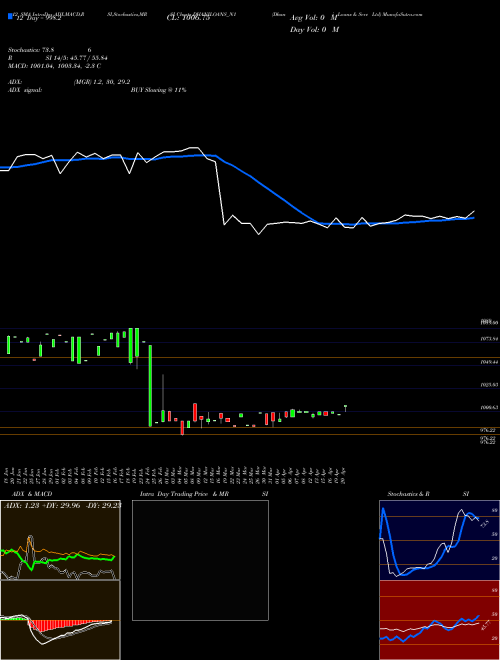This screenshot has height=660, width=500.
Task: Click the empty intraday trading price chart box
Action: 200,560
